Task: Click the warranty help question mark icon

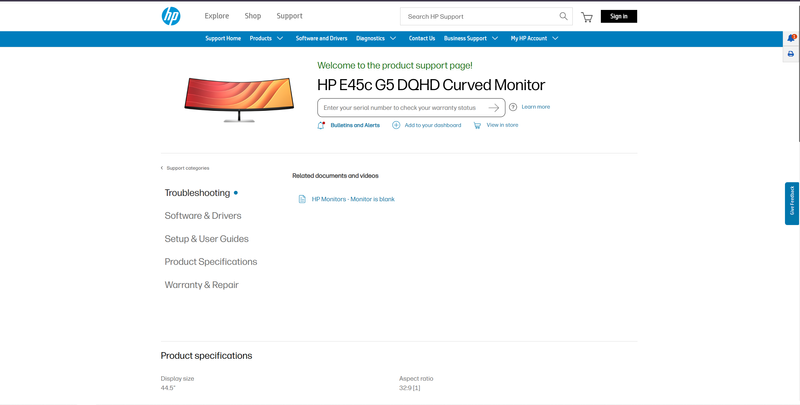Action: tap(513, 107)
